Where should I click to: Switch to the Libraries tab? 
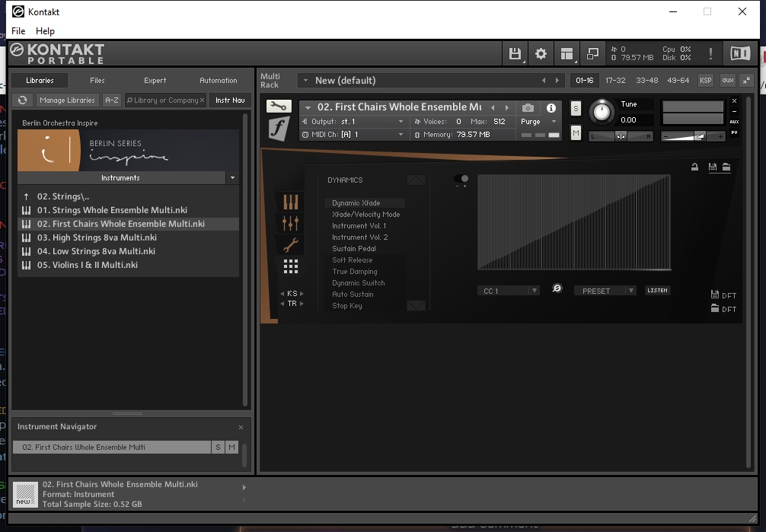(x=40, y=80)
